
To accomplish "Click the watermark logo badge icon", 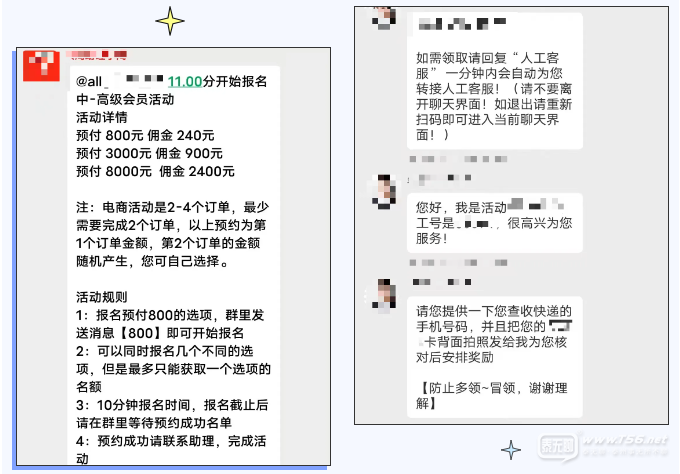I will (x=558, y=446).
